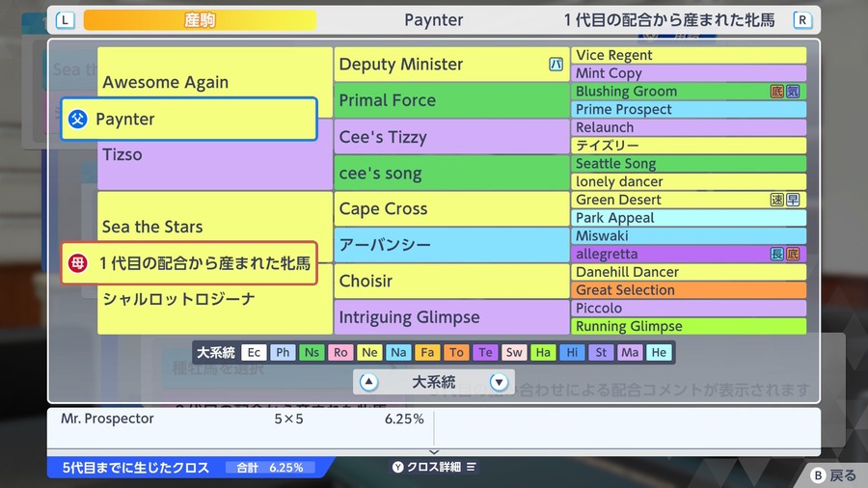Click the Sw lineage legend chip

(514, 352)
